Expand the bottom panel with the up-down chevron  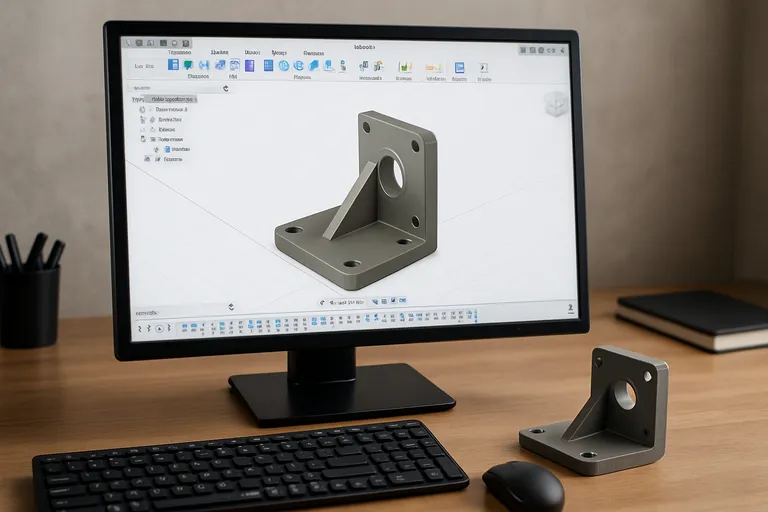pyautogui.click(x=231, y=307)
